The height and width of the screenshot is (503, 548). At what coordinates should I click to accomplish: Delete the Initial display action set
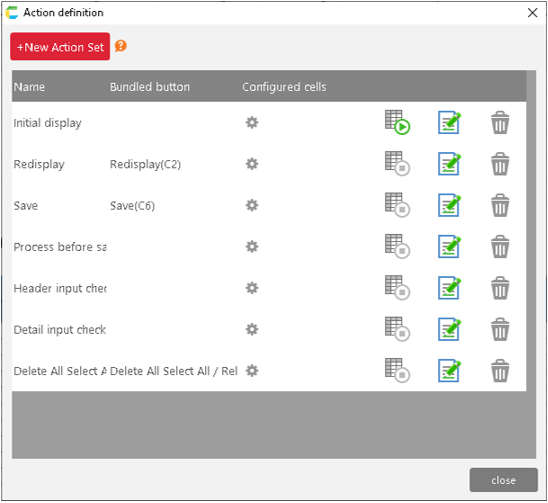click(500, 122)
